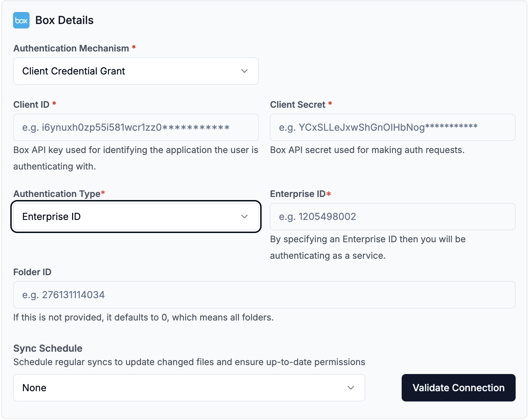Click the Sync Schedule heading
The height and width of the screenshot is (420, 528).
pyautogui.click(x=48, y=348)
